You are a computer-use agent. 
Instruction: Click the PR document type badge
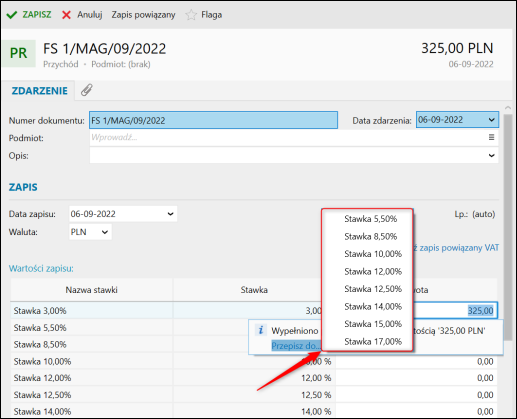click(x=19, y=53)
